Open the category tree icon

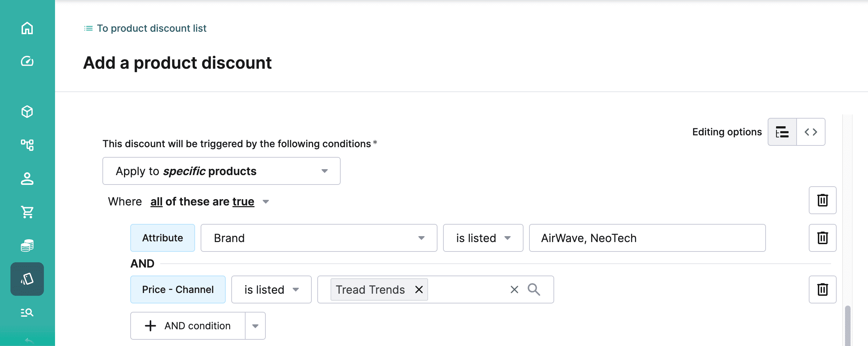(27, 145)
